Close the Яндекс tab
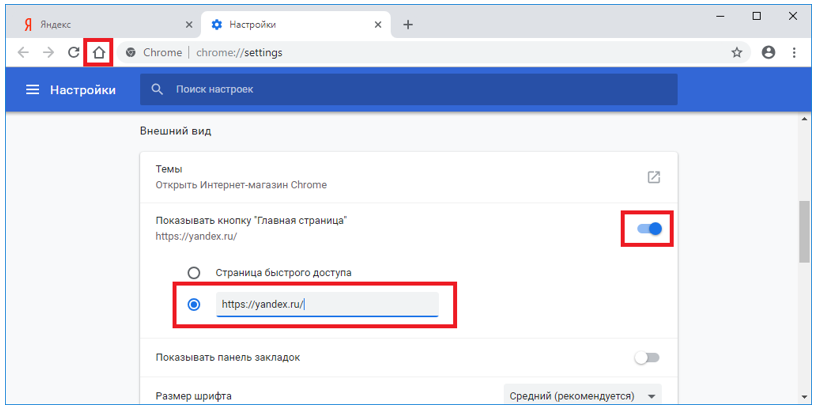Viewport: 818px width, 412px height. (x=189, y=25)
